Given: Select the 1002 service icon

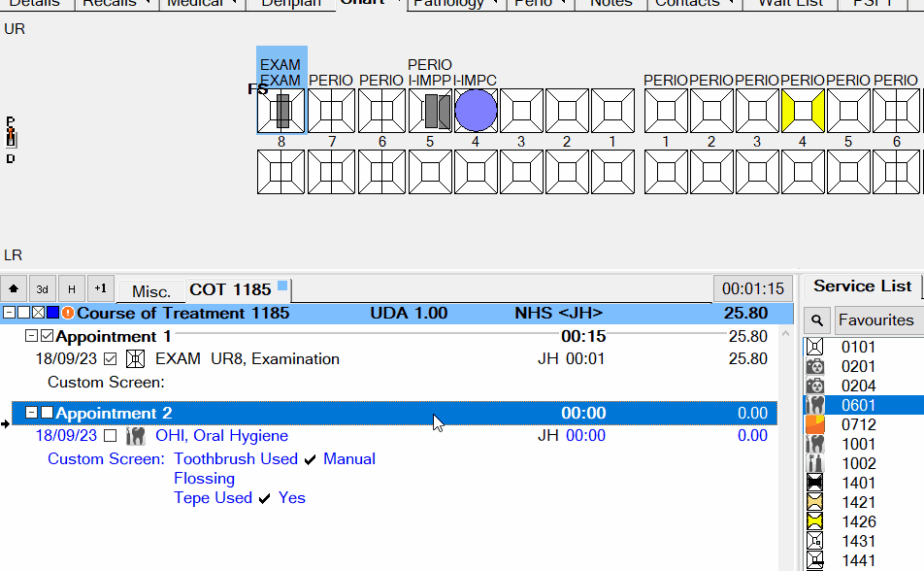Looking at the screenshot, I should (815, 463).
